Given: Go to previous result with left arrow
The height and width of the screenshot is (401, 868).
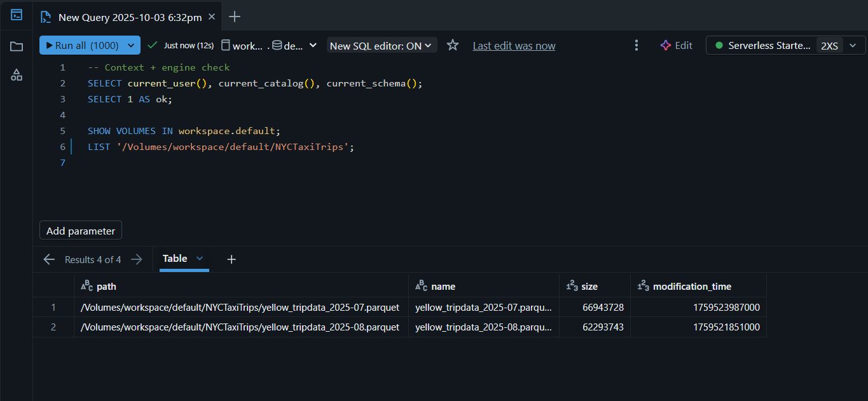Looking at the screenshot, I should (49, 259).
